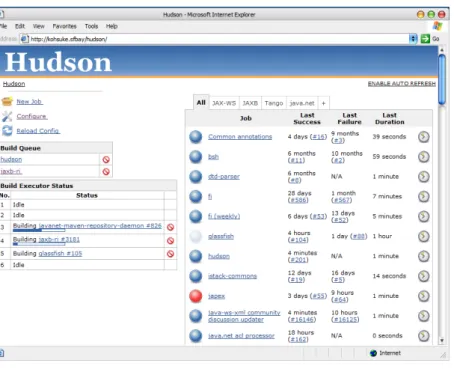Image resolution: width=454 pixels, height=369 pixels.
Task: Switch to the JAXB tab
Action: pyautogui.click(x=250, y=103)
